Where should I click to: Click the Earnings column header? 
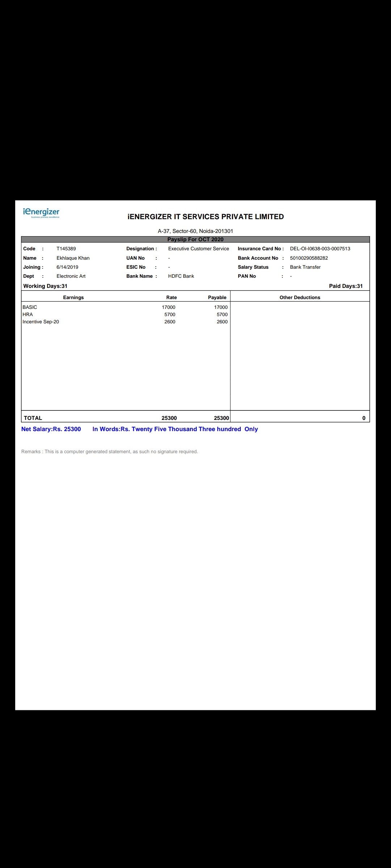(x=73, y=298)
